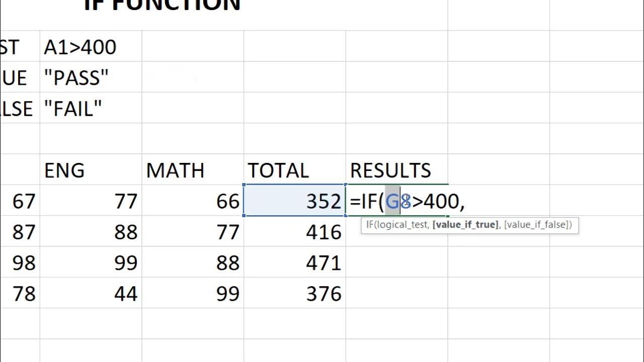644x362 pixels.
Task: Click value_if_false in the formula tooltip
Action: 536,225
